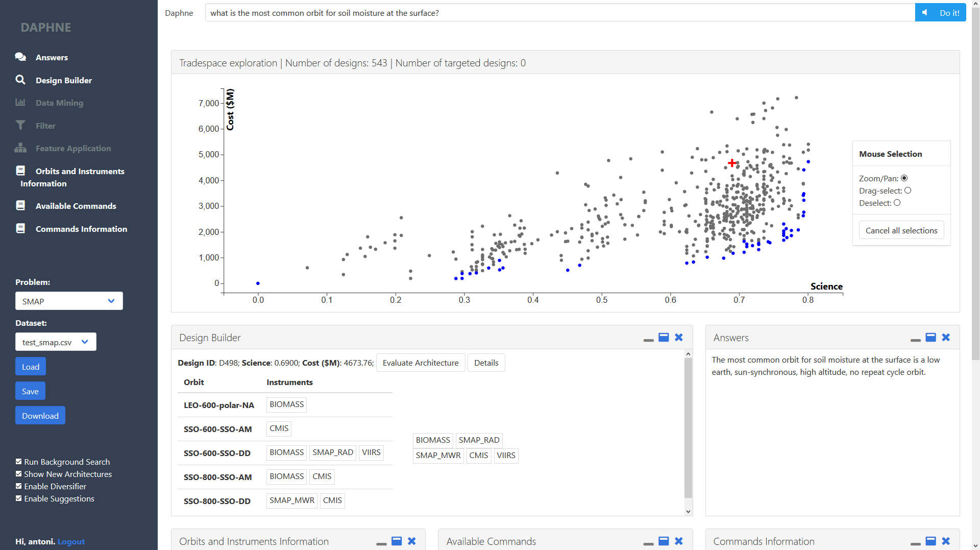Open the Dataset dropdown showing test_smap.csv
This screenshot has height=550, width=980.
pyautogui.click(x=55, y=342)
